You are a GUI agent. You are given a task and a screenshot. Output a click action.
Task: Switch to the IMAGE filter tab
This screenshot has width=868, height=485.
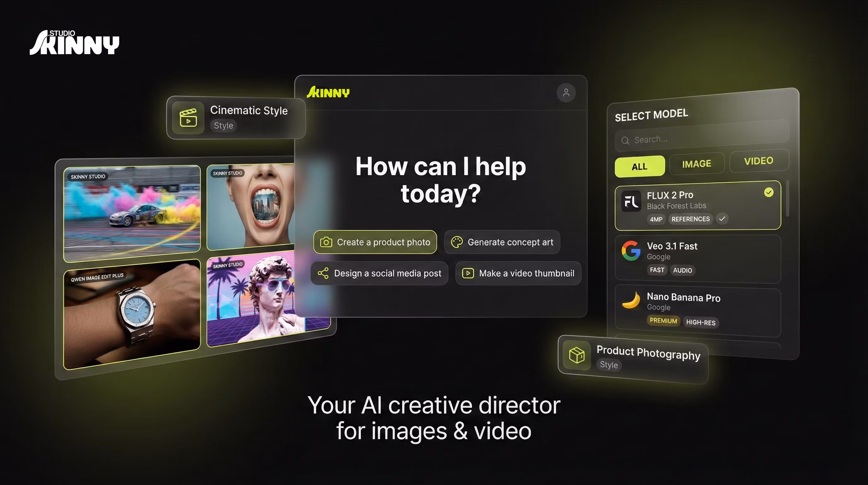(696, 164)
